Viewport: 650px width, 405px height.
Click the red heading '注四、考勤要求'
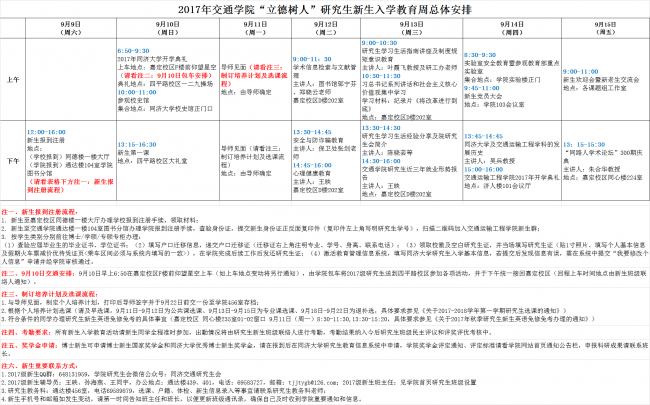point(26,332)
